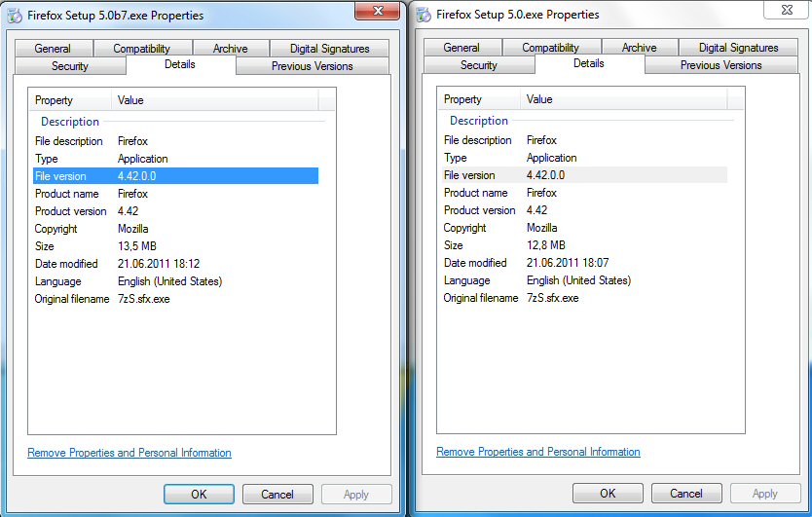
Task: Open Compatibility tab in 5.0.exe Properties
Action: tap(551, 47)
